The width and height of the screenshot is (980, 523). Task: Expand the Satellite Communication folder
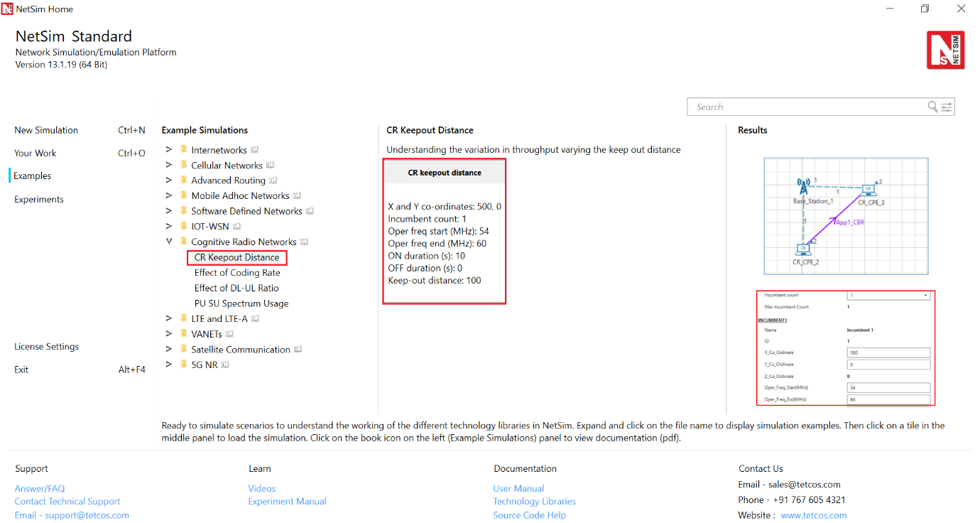(169, 350)
